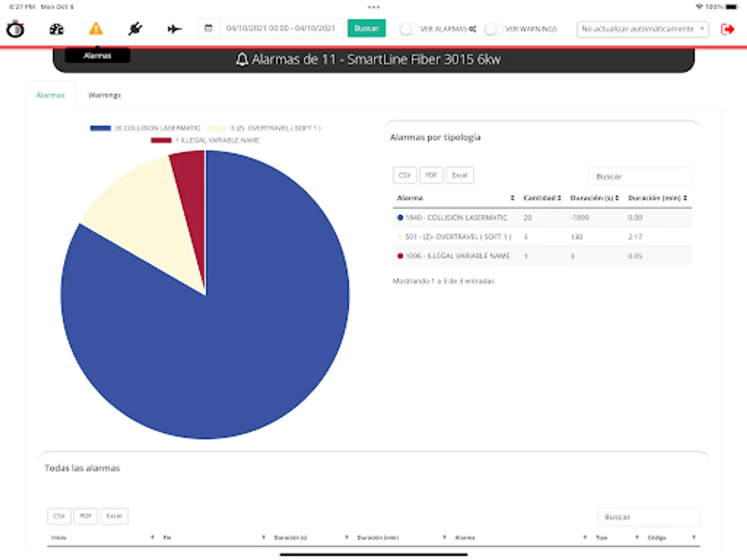This screenshot has height=560, width=747.
Task: Click the date range input field
Action: 281,29
